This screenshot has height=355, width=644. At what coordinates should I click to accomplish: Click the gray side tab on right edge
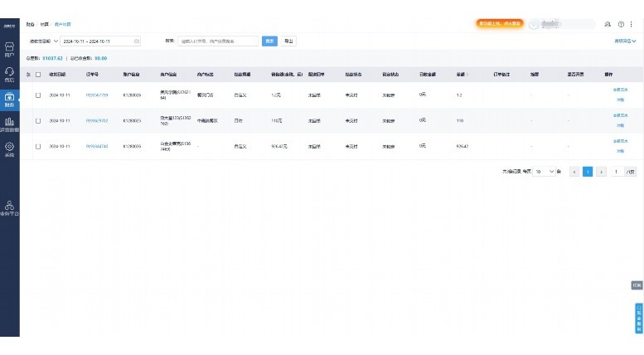(637, 285)
